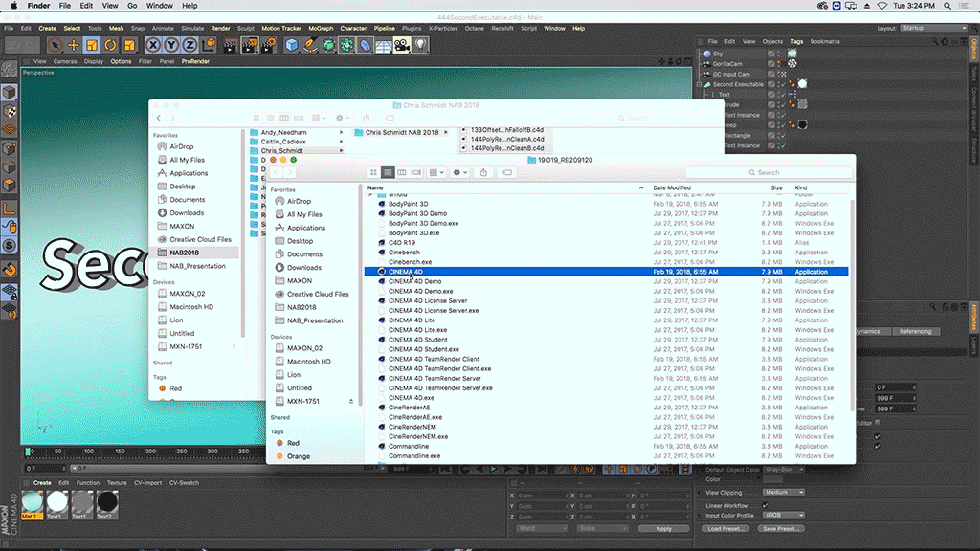Switch front Finder window to column view
The height and width of the screenshot is (551, 980).
[402, 172]
